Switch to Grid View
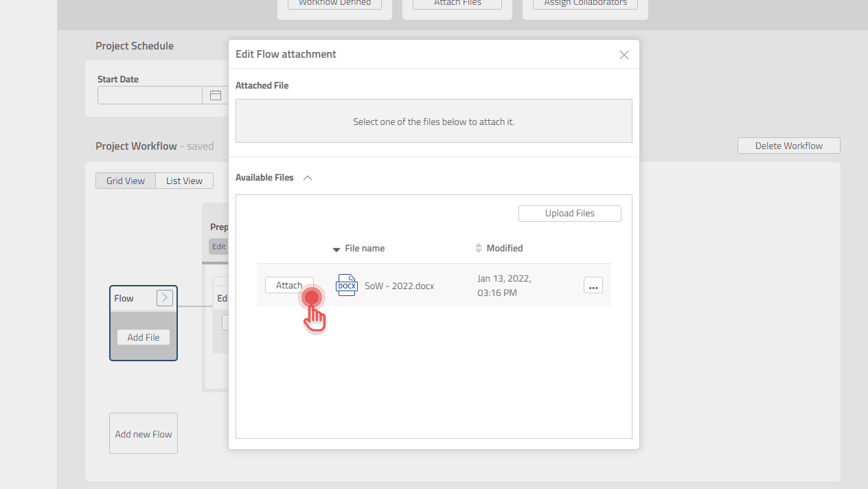 click(125, 181)
